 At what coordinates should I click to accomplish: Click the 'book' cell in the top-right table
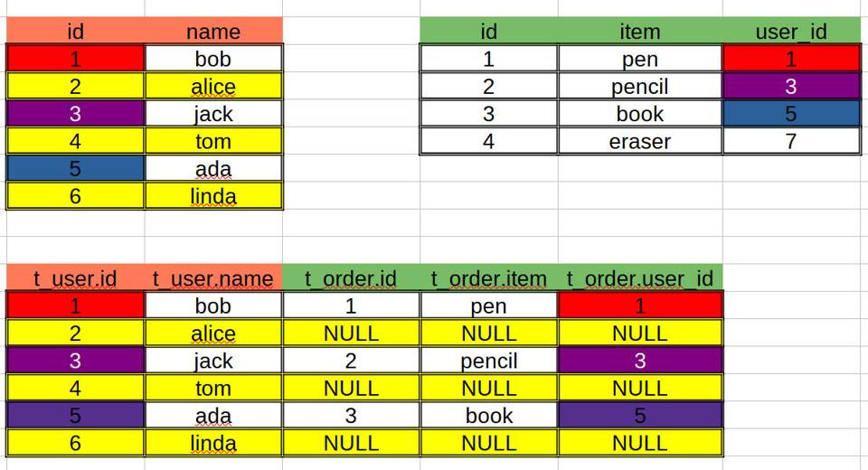coord(640,114)
